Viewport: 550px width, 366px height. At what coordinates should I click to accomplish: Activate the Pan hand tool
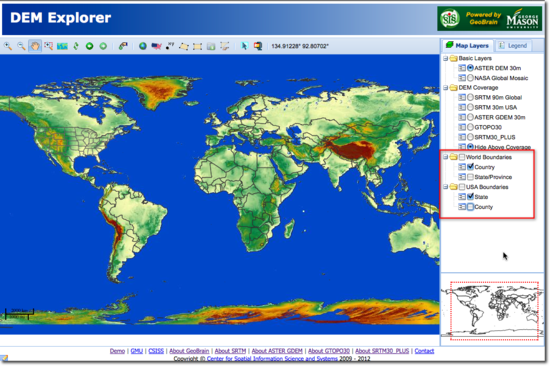coord(35,46)
